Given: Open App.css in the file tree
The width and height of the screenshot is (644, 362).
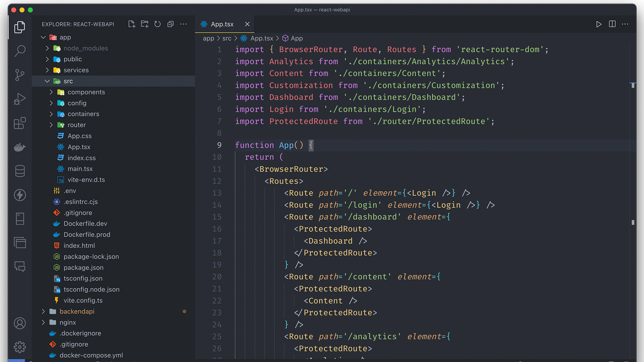Looking at the screenshot, I should coord(113,136).
